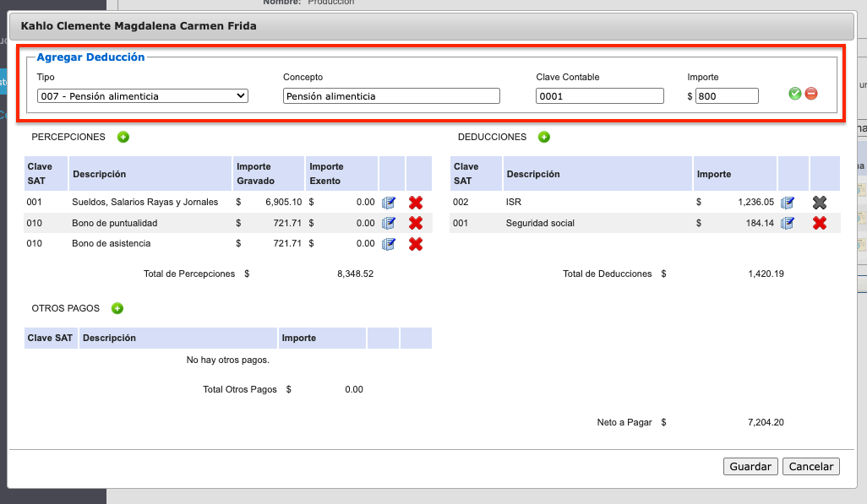Edit the ISR deduction entry
This screenshot has width=867, height=504.
(x=788, y=203)
